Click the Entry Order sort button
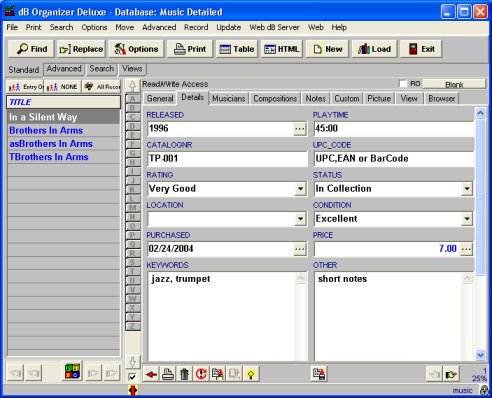 (x=26, y=87)
